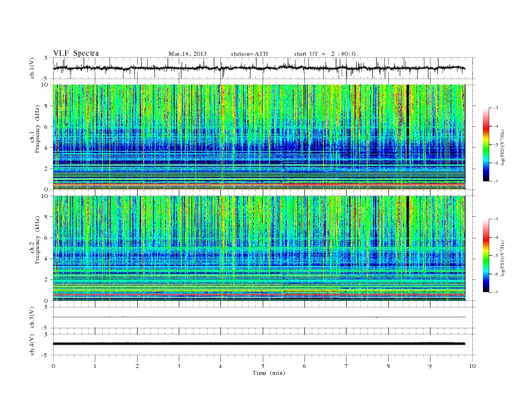
Task: Click the ch.2 "Frequency (kHz)" axis label
Action: click(x=37, y=239)
